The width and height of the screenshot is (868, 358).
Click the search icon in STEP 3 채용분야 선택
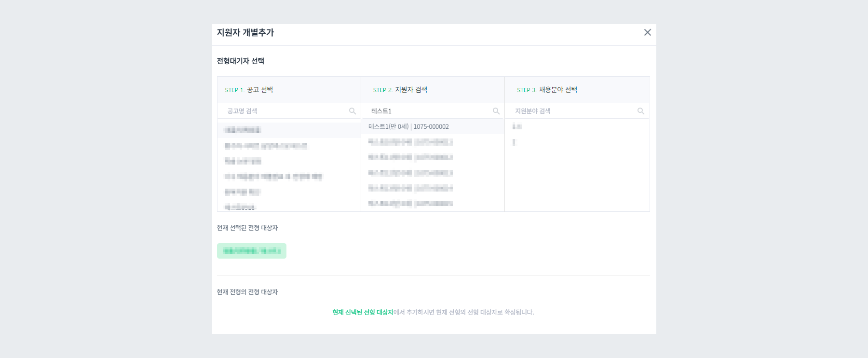pos(641,111)
